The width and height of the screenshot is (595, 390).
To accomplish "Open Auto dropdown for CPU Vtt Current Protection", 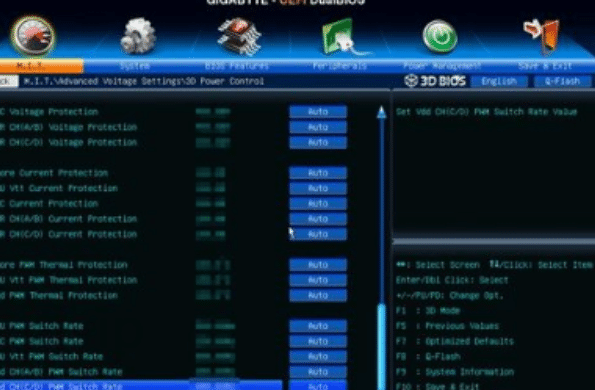I will coord(318,189).
